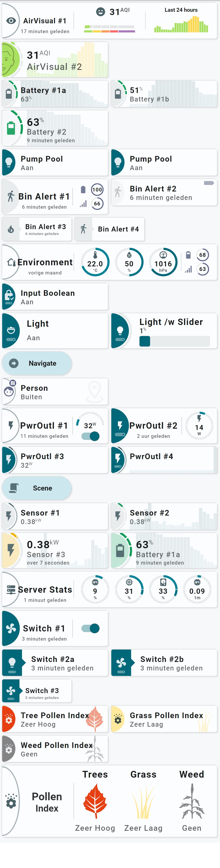Click the Navigate button
Image resolution: width=220 pixels, height=868 pixels.
point(37,363)
